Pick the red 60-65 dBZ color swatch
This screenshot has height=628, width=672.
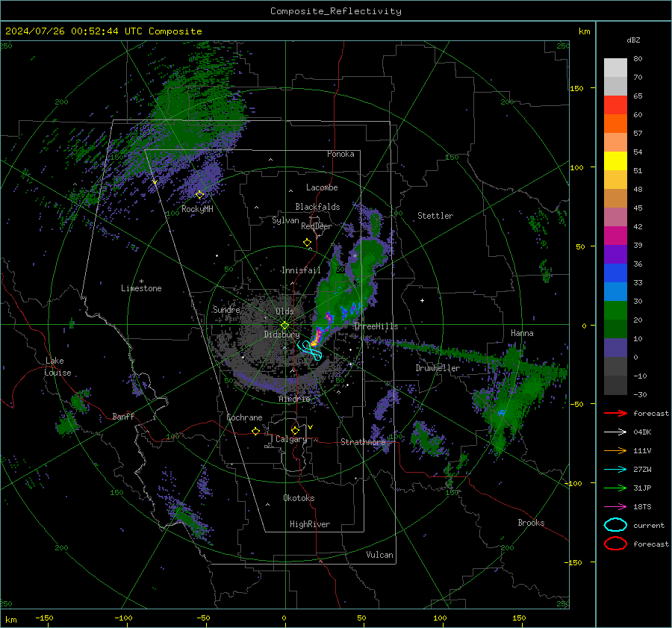click(615, 105)
